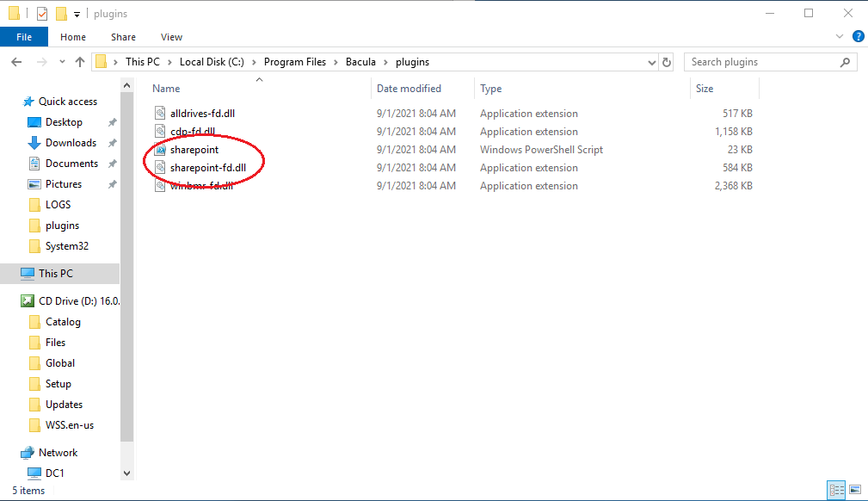Open Catalog folder in navigation pane
Image resolution: width=868 pixels, height=501 pixels.
[63, 322]
